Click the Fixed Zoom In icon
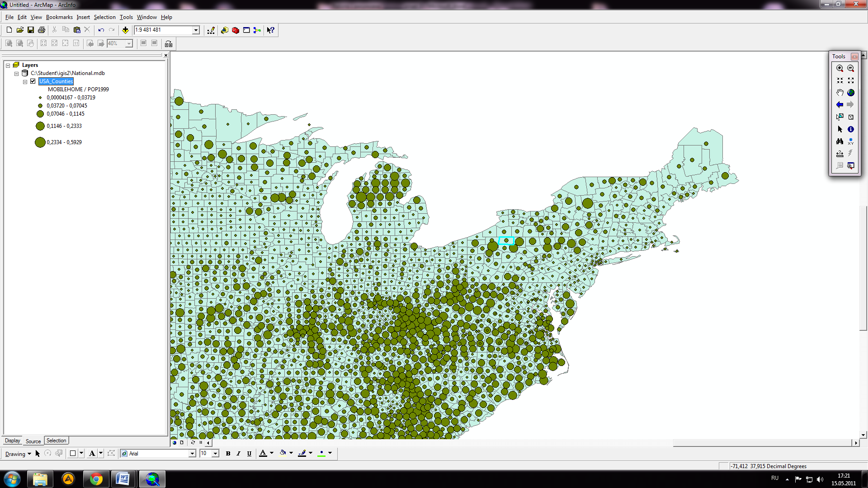 (840, 80)
